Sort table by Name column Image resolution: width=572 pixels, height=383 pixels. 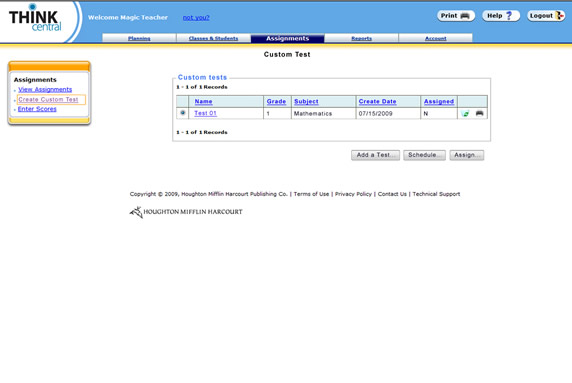(x=204, y=101)
